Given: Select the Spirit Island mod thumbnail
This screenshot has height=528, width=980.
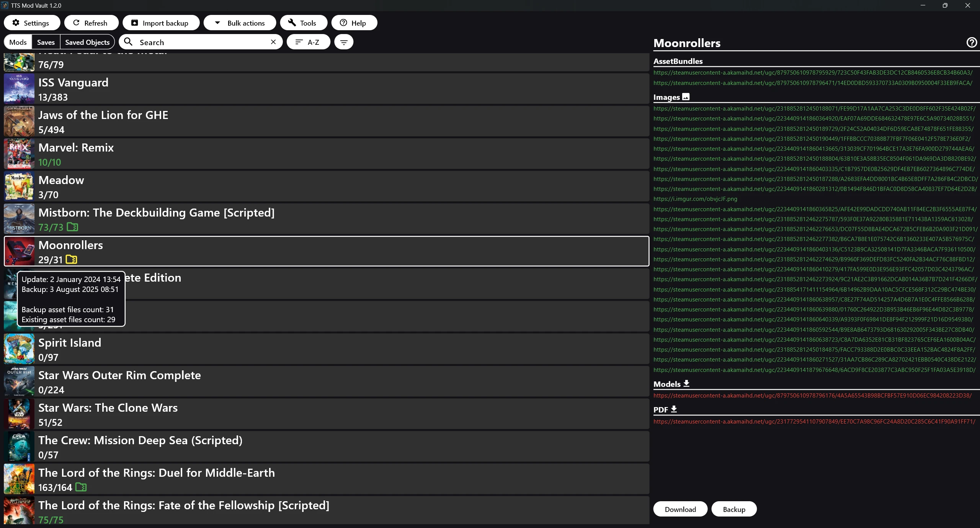Looking at the screenshot, I should pyautogui.click(x=19, y=349).
